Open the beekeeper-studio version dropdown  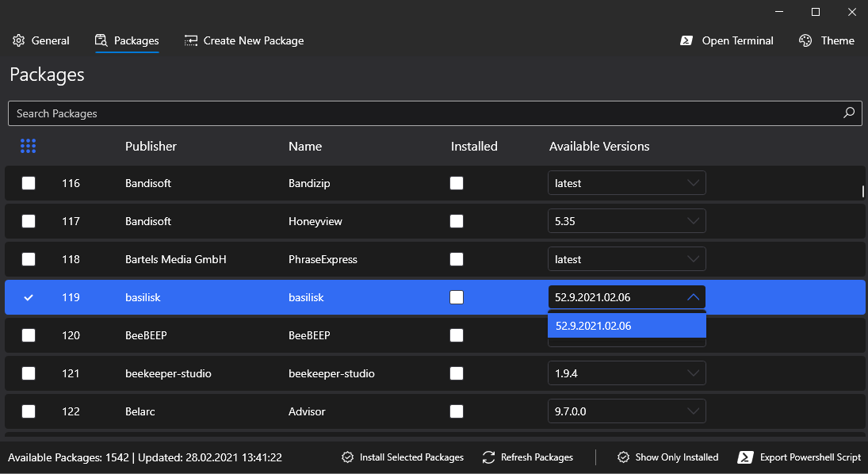pyautogui.click(x=693, y=373)
